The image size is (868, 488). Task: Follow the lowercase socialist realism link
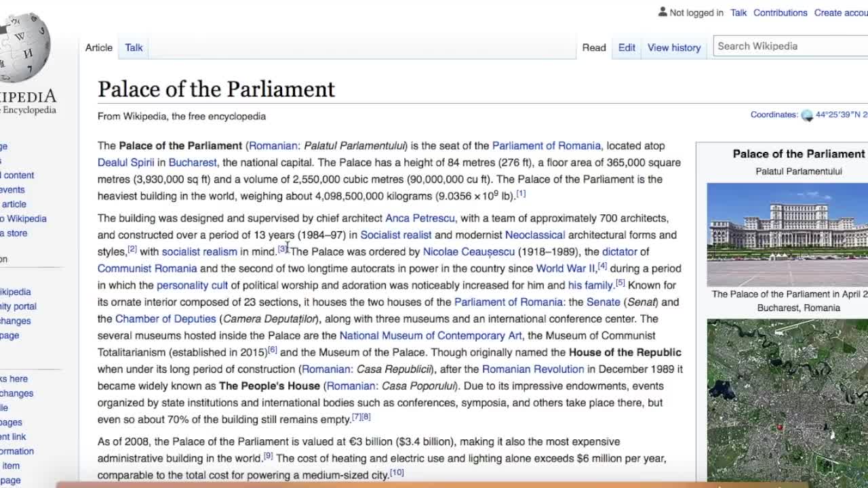[199, 251]
